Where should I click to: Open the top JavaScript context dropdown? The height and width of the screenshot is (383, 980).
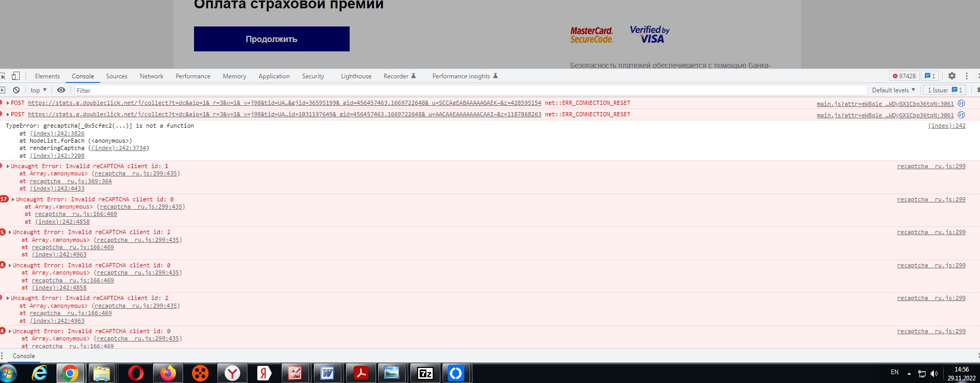(x=38, y=90)
